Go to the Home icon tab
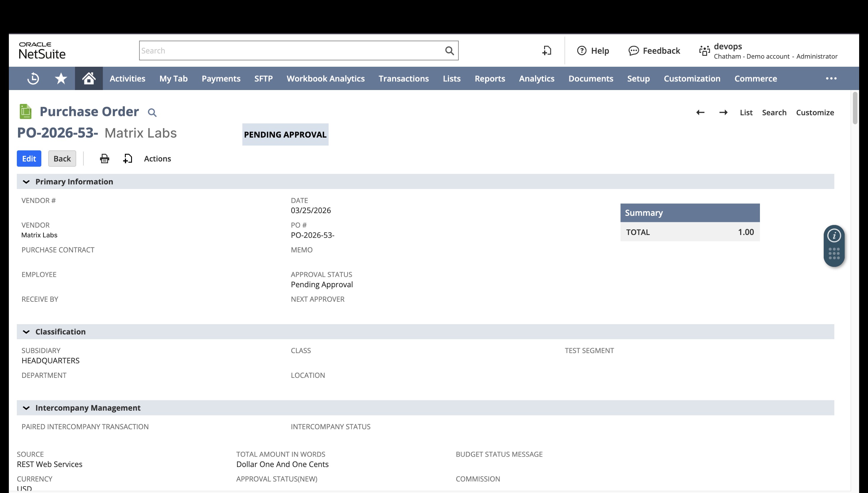868x493 pixels. [x=89, y=78]
